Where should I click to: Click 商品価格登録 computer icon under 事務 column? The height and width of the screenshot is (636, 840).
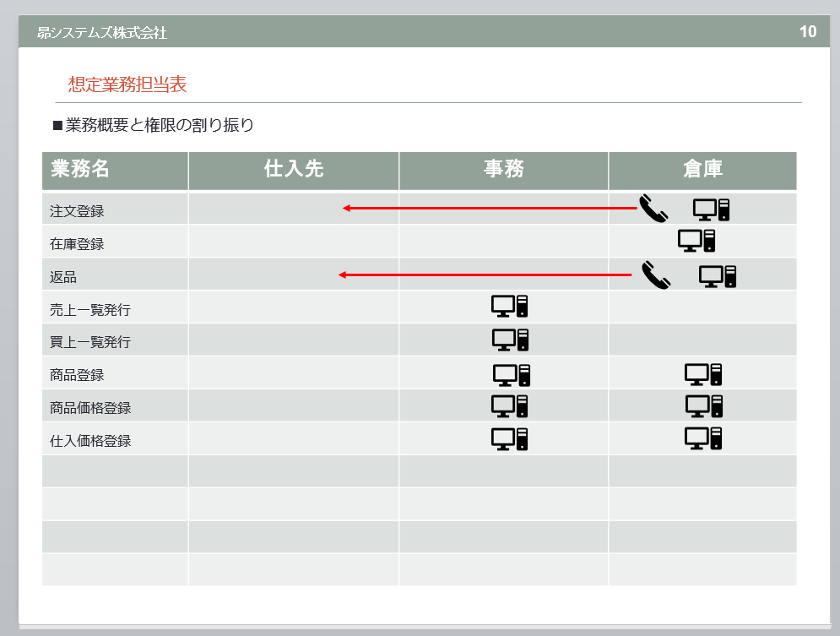(x=510, y=406)
